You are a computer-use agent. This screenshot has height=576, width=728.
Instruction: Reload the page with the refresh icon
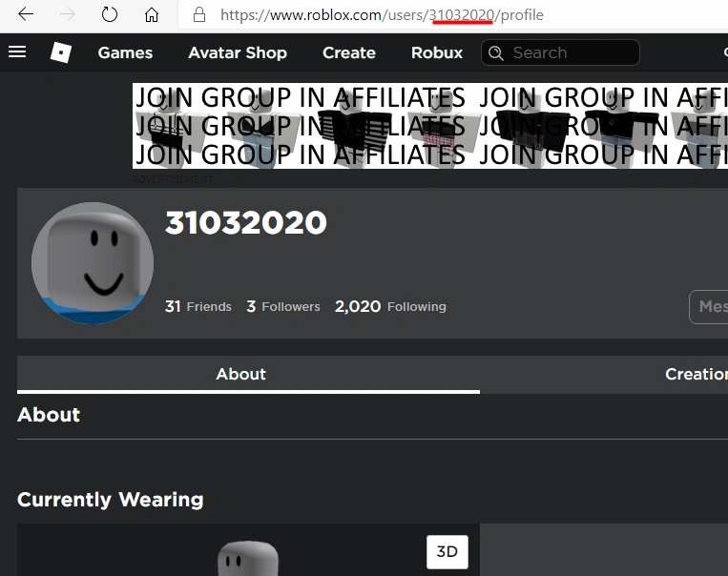point(110,14)
